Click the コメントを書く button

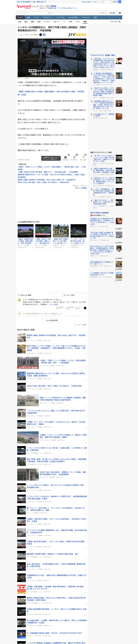(x=69, y=295)
